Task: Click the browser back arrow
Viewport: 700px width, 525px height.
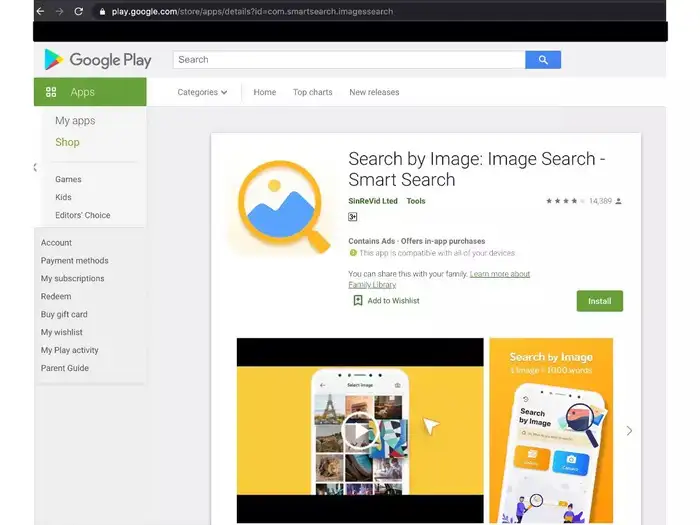Action: click(40, 11)
